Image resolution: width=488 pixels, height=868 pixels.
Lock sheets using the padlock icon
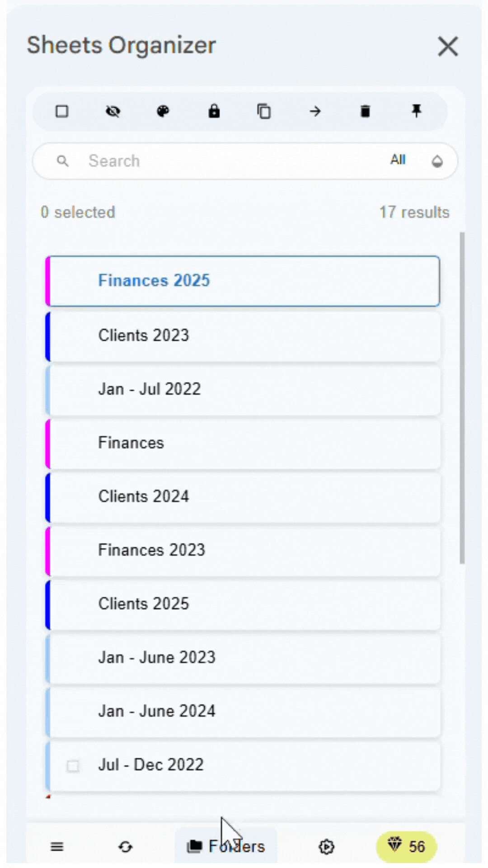click(x=214, y=111)
